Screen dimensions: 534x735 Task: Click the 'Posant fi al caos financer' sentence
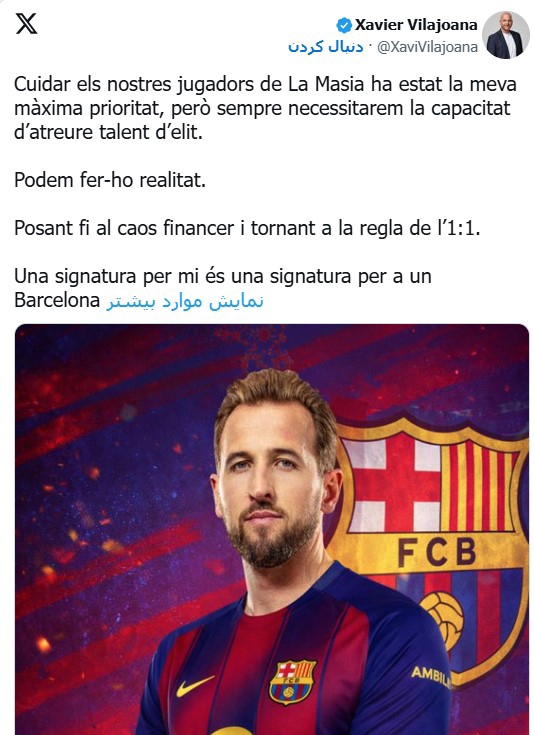(248, 228)
